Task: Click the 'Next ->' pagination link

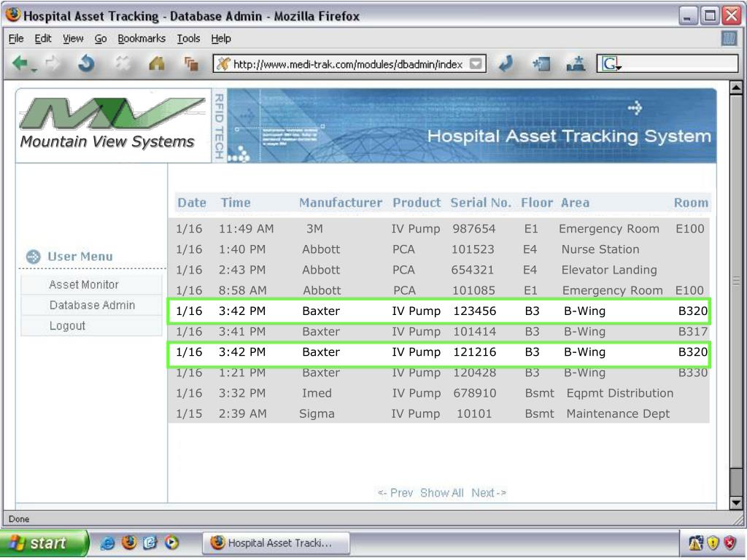Action: 489,493
